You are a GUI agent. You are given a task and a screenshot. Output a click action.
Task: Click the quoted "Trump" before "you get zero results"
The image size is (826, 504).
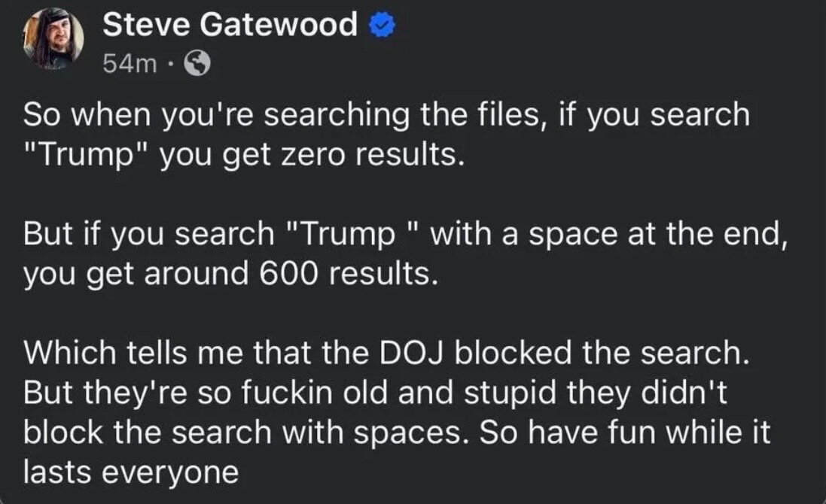point(87,156)
